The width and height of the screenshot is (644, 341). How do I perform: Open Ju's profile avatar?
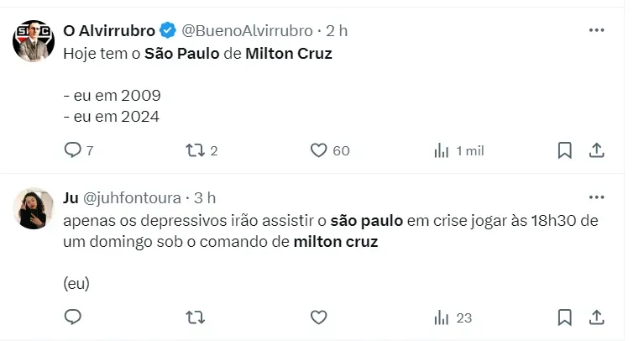coord(34,207)
